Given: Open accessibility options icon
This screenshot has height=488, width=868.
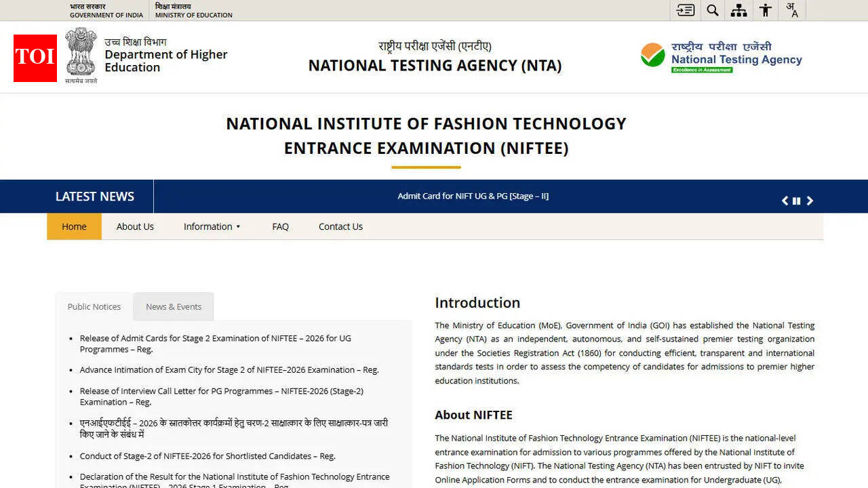Looking at the screenshot, I should click(x=766, y=10).
